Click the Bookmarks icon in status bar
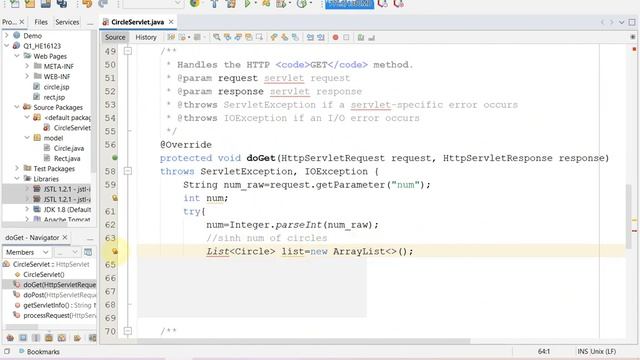The height and width of the screenshot is (360, 640). click(x=22, y=351)
